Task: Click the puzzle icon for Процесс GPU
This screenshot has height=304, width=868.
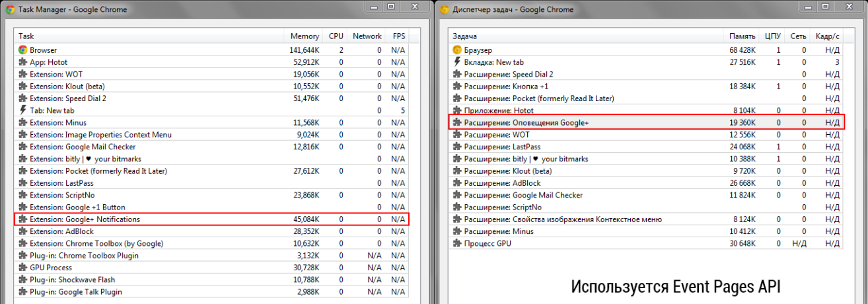Action: click(x=457, y=243)
